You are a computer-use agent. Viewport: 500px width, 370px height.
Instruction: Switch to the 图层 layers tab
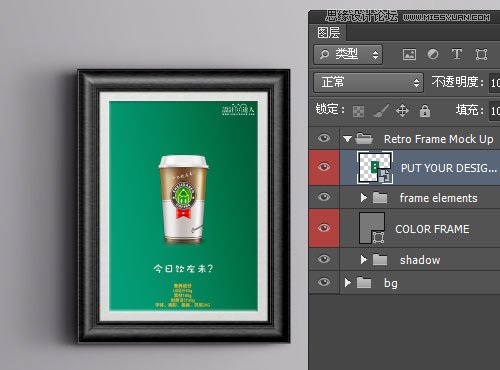(x=329, y=33)
